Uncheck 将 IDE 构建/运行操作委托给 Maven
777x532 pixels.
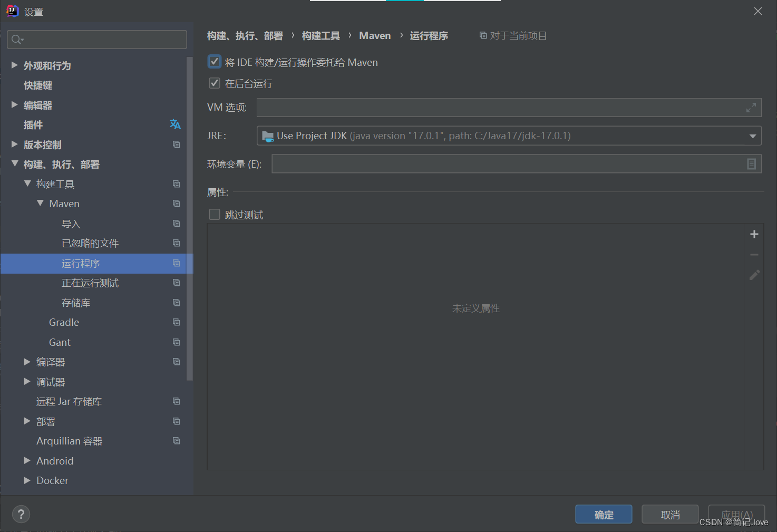pyautogui.click(x=214, y=62)
